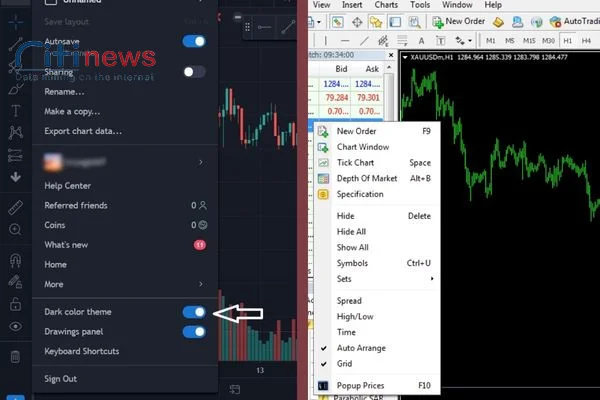Click Make a copy… in TradingView menu

tap(72, 111)
